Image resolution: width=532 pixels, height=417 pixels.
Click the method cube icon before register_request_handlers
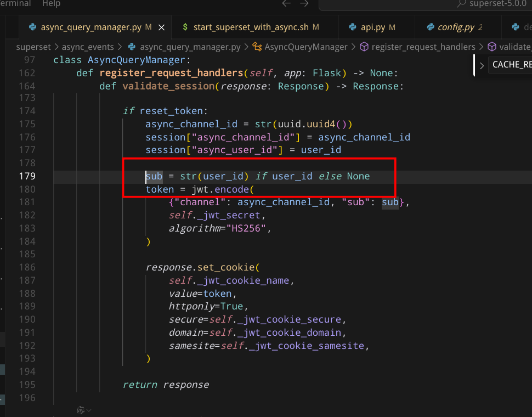(x=364, y=47)
